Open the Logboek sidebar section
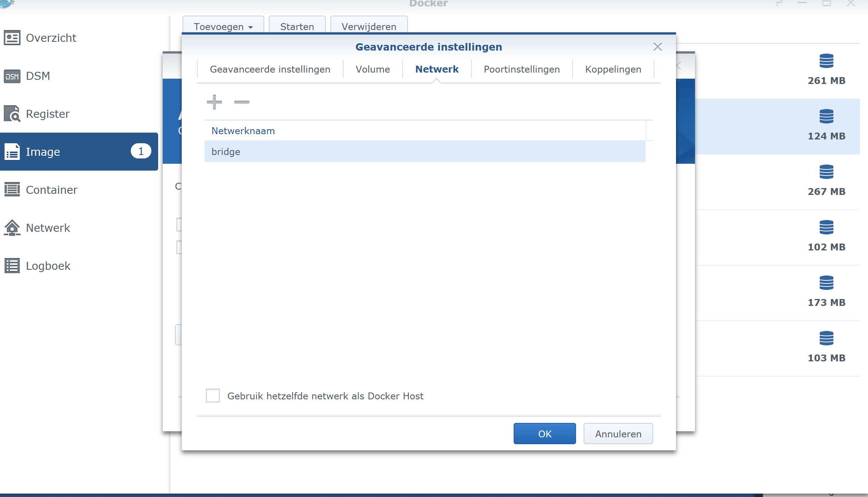The height and width of the screenshot is (497, 868). [x=48, y=266]
